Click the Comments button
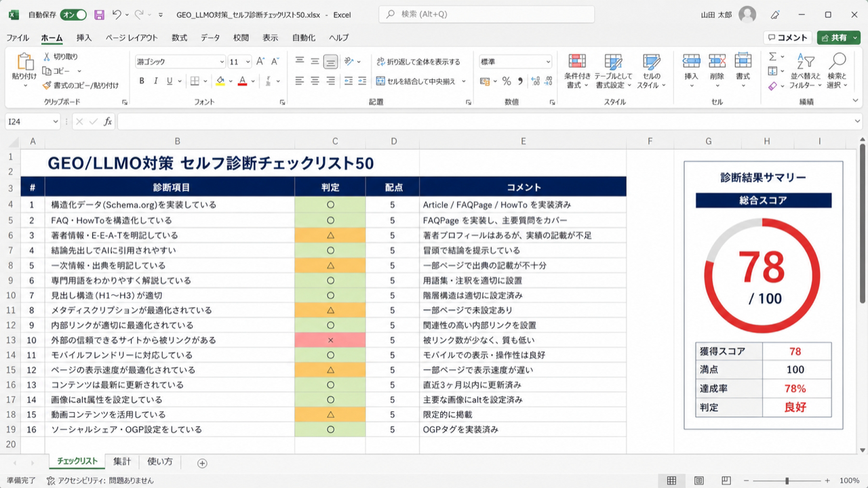The width and height of the screenshot is (868, 488). 787,38
